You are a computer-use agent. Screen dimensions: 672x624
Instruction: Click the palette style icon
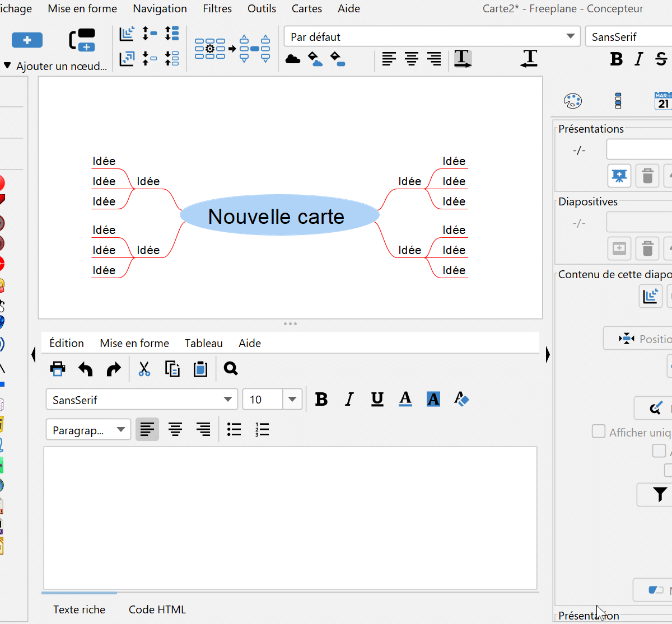pyautogui.click(x=572, y=101)
